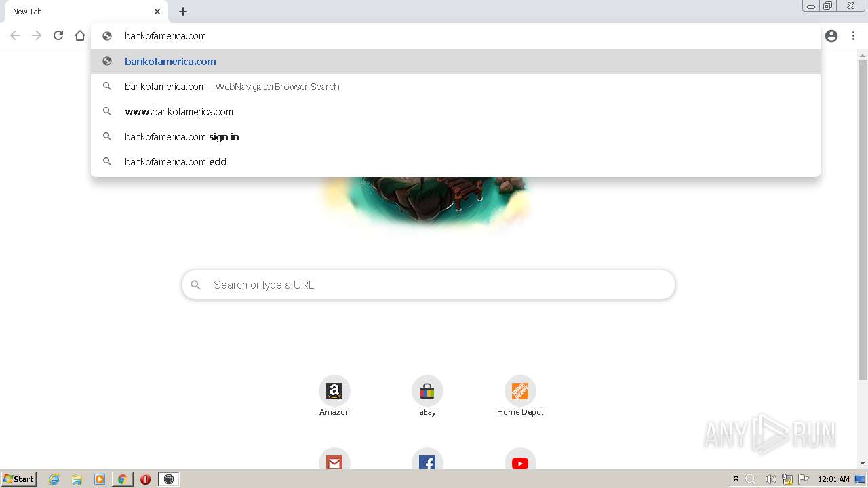The width and height of the screenshot is (868, 488).
Task: Open Chrome from the taskbar
Action: click(122, 479)
